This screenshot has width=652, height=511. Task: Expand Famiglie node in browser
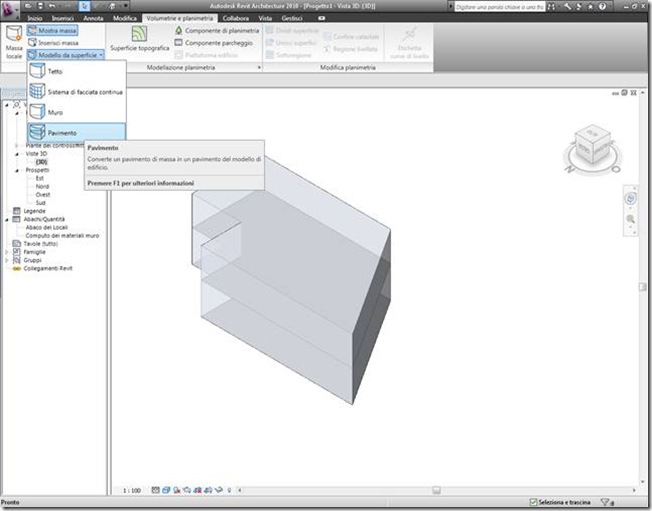[x=7, y=252]
